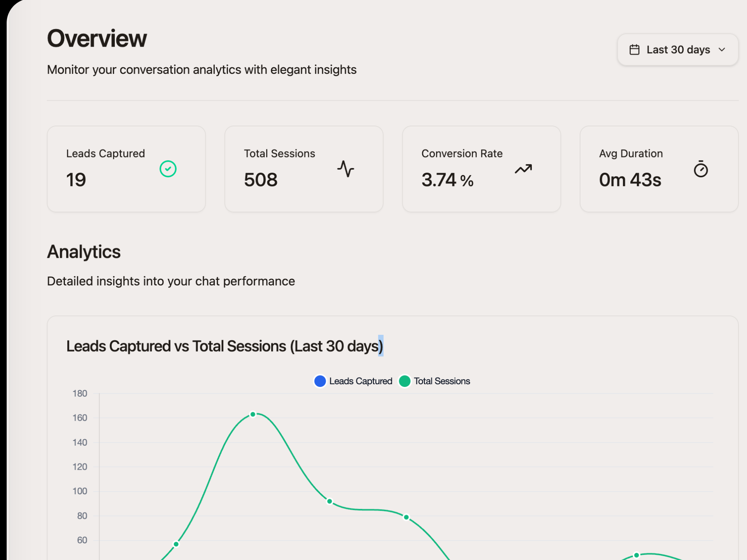Click the Analytics section heading
The image size is (747, 560).
coord(84,252)
